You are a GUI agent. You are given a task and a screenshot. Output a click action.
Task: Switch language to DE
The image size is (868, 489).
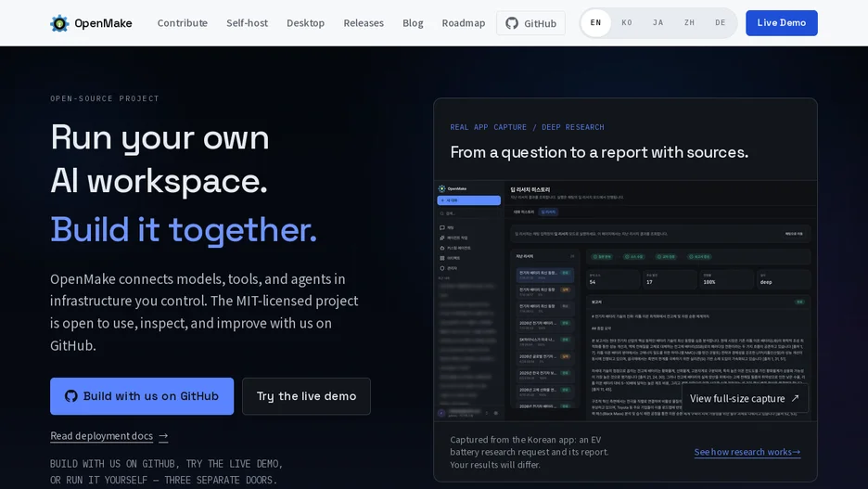pyautogui.click(x=721, y=22)
